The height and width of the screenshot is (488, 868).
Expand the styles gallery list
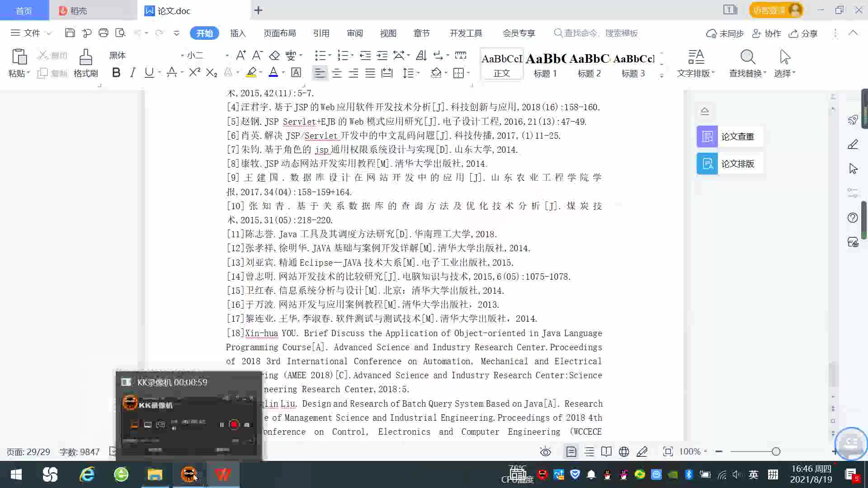coord(661,76)
